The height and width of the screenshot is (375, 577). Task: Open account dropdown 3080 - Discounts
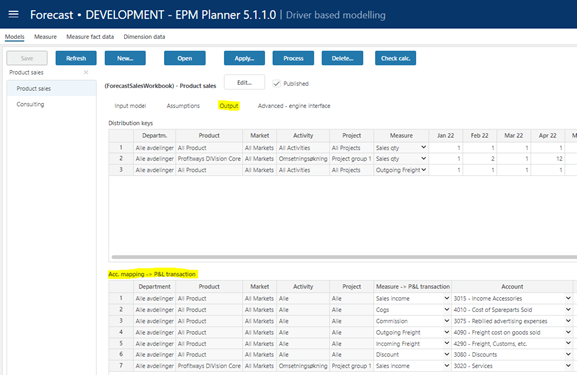point(568,354)
